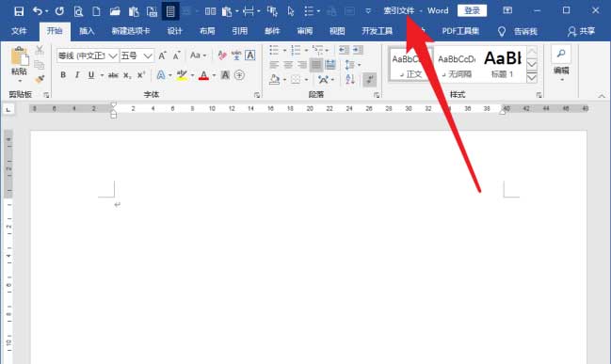Switch to the 插入 tab

87,31
